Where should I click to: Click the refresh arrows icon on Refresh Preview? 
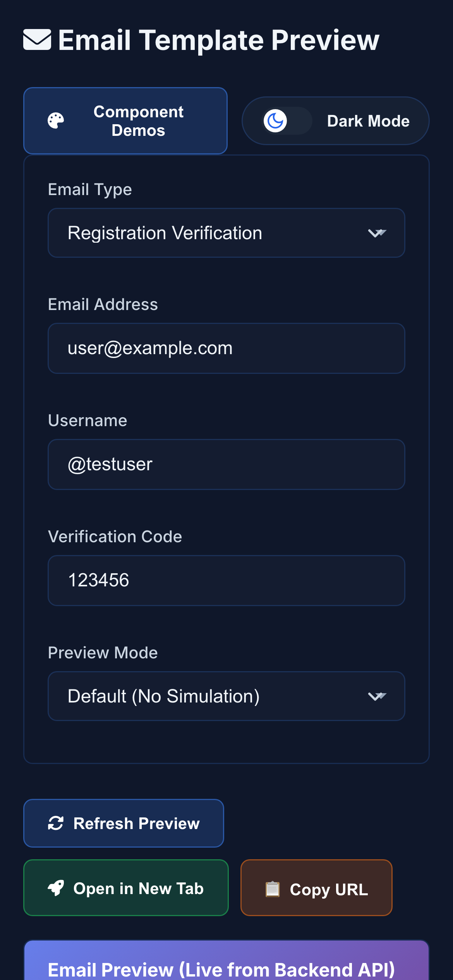(x=55, y=824)
